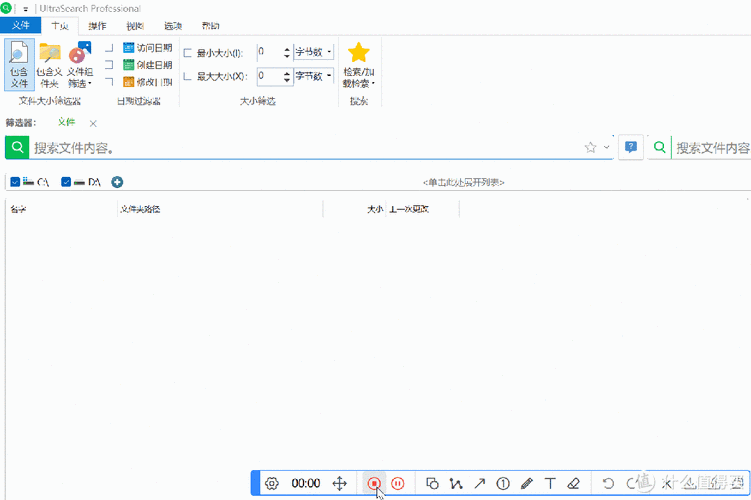
Task: Enable the 创建日期 date filter checkbox
Action: (109, 65)
